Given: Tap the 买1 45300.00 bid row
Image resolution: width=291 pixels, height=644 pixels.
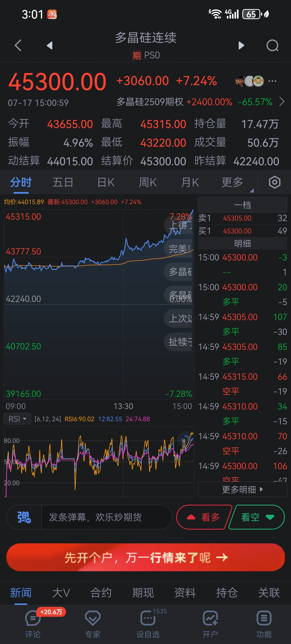Looking at the screenshot, I should coord(242,231).
